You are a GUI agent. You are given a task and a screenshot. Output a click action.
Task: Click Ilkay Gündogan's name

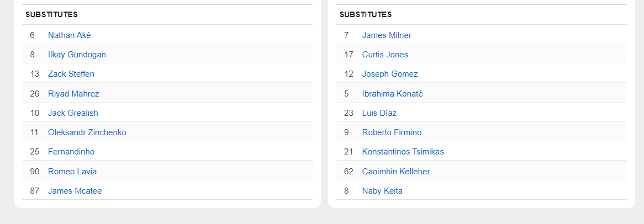[x=77, y=55]
